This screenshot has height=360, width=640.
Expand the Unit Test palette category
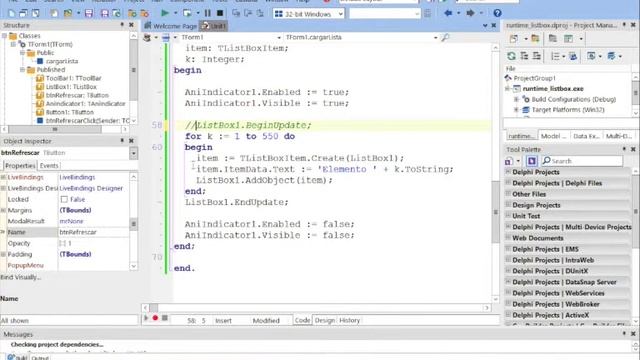(508, 216)
